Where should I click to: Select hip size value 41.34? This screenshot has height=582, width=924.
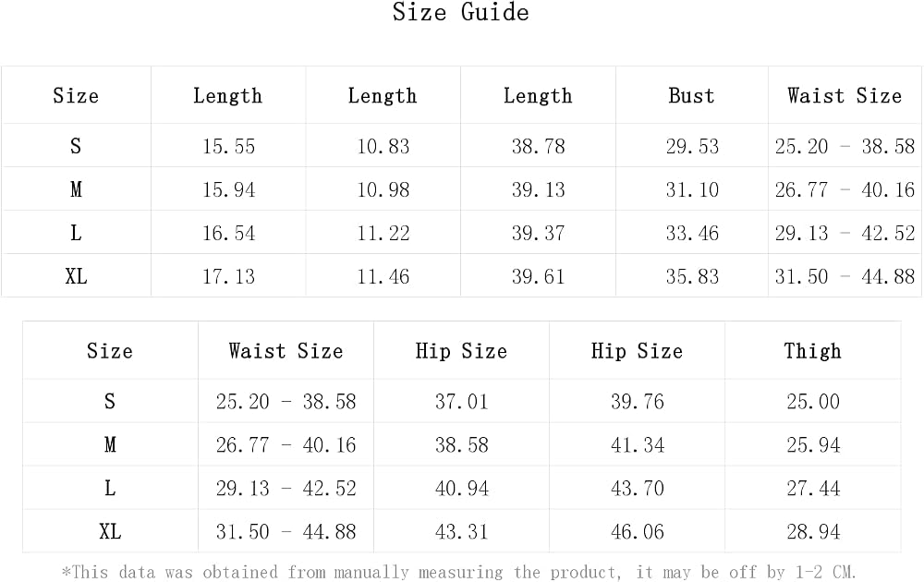[x=638, y=445]
